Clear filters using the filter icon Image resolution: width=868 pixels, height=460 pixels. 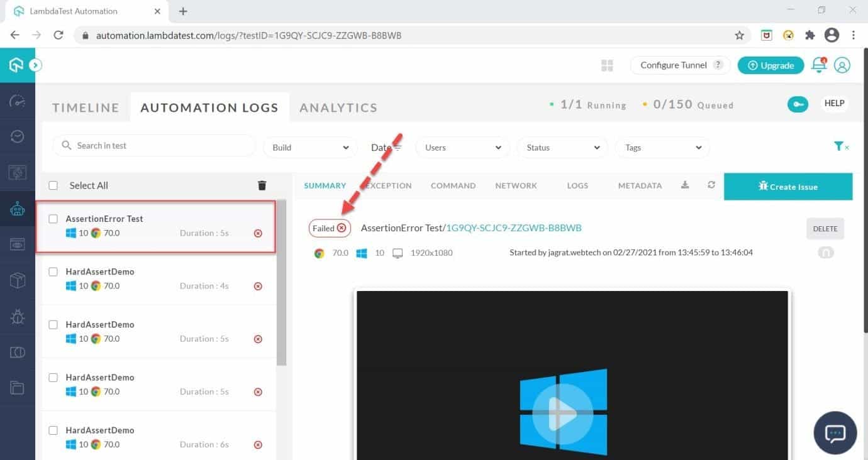(x=841, y=146)
